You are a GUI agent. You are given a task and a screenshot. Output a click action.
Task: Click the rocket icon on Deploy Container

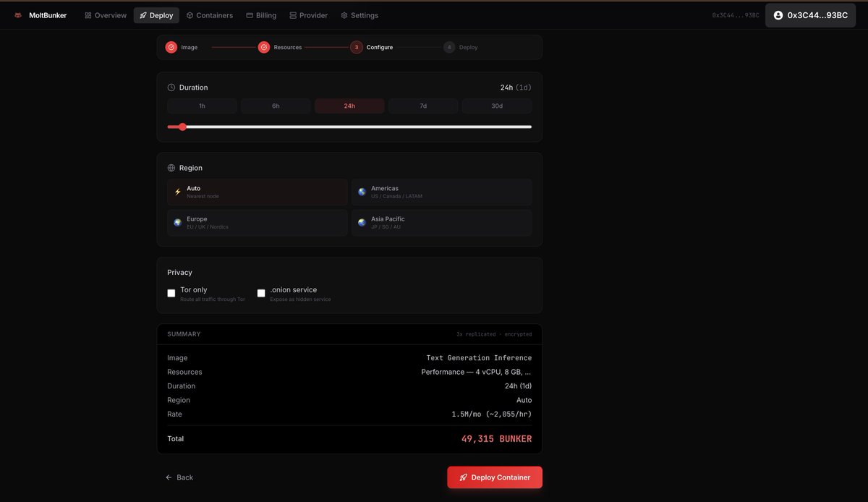click(463, 477)
